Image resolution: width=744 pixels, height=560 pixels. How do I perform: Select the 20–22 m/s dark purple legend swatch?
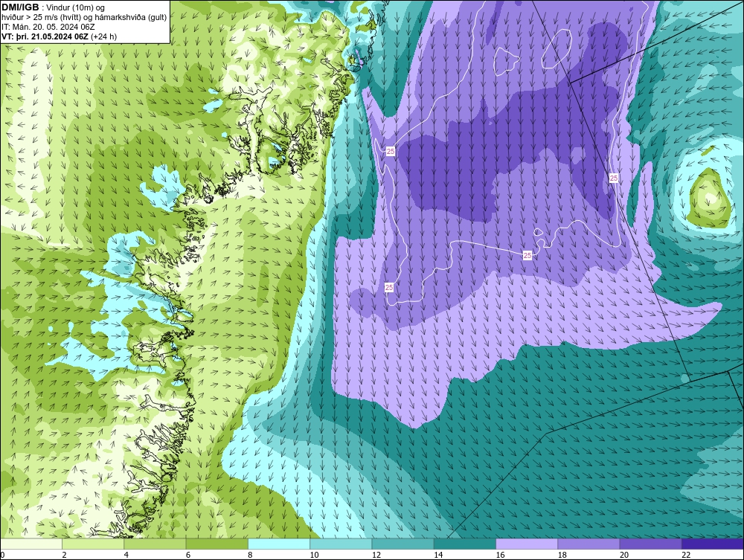point(651,544)
